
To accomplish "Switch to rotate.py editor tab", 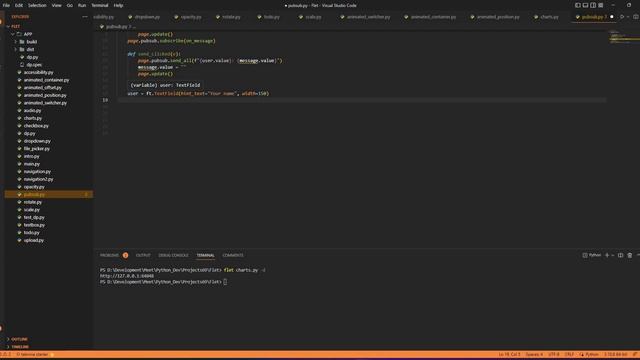I will [231, 17].
